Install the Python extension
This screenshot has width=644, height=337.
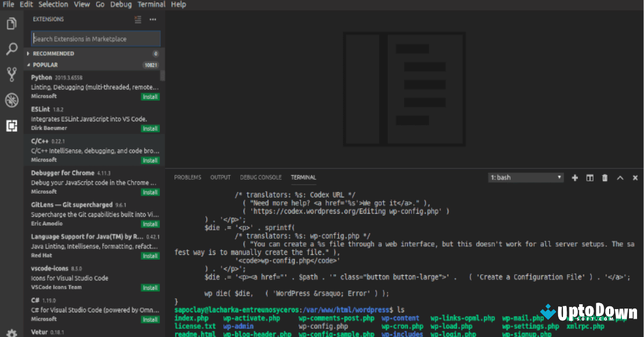[150, 97]
